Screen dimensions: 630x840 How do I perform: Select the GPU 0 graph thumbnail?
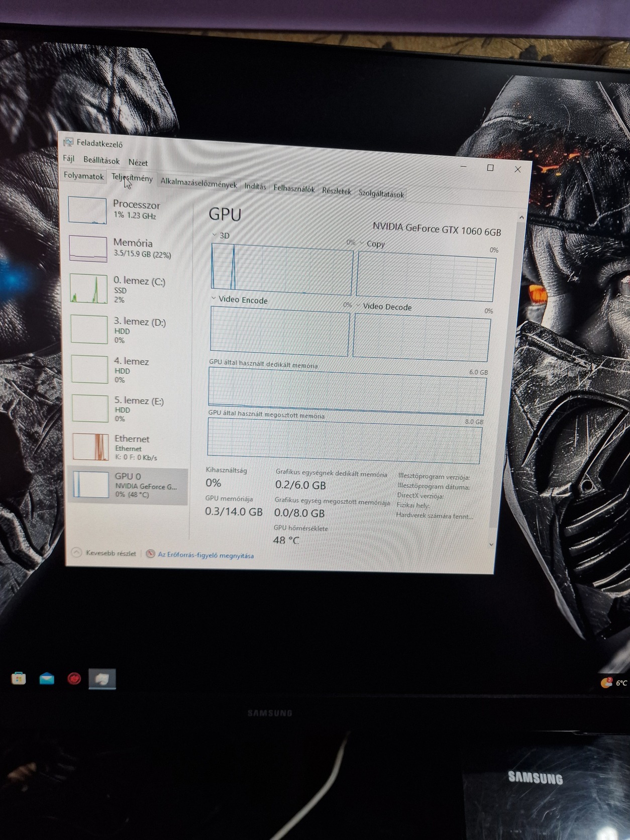coord(91,484)
